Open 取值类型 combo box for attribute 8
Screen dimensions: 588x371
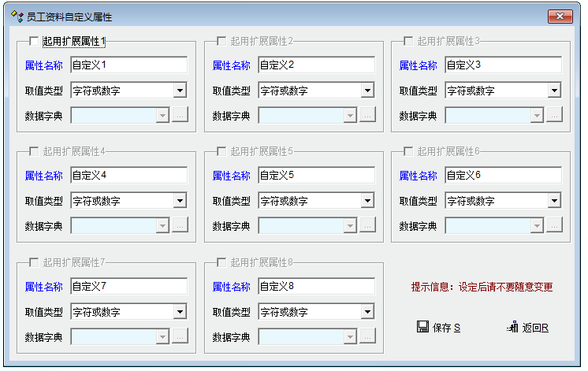(367, 312)
